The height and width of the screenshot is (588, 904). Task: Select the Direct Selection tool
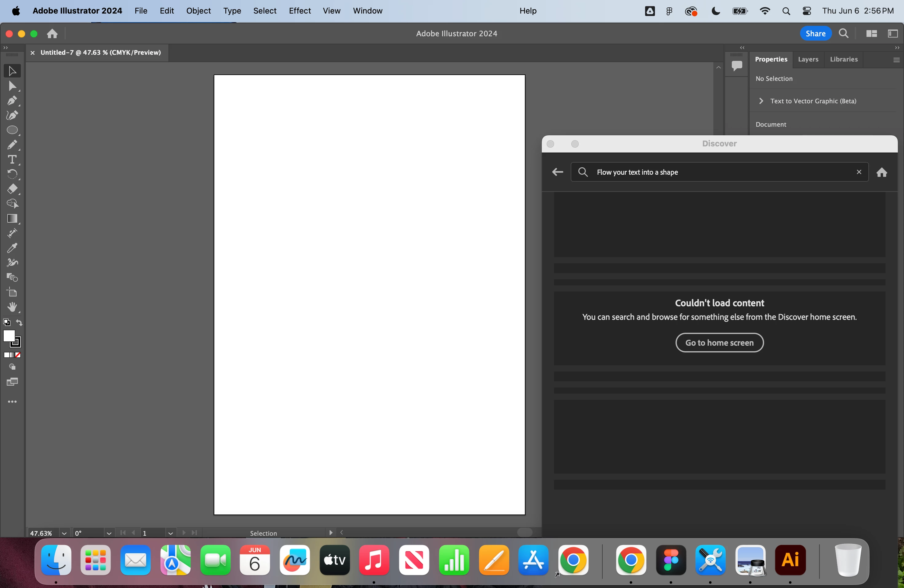coord(12,86)
